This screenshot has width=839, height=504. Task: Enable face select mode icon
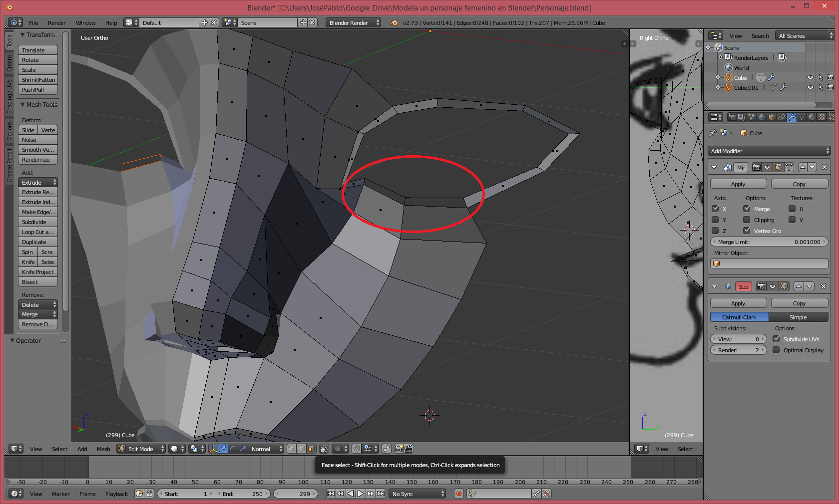pyautogui.click(x=311, y=449)
